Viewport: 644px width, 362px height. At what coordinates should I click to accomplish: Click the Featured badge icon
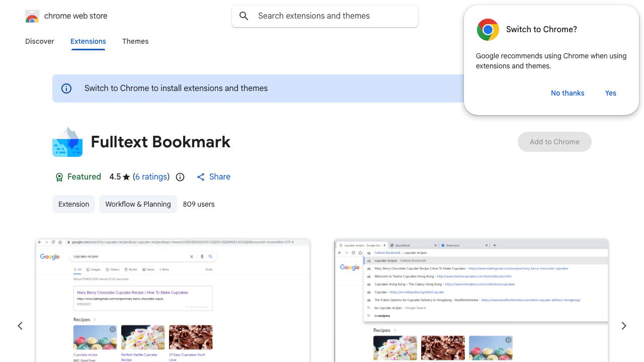click(x=59, y=177)
